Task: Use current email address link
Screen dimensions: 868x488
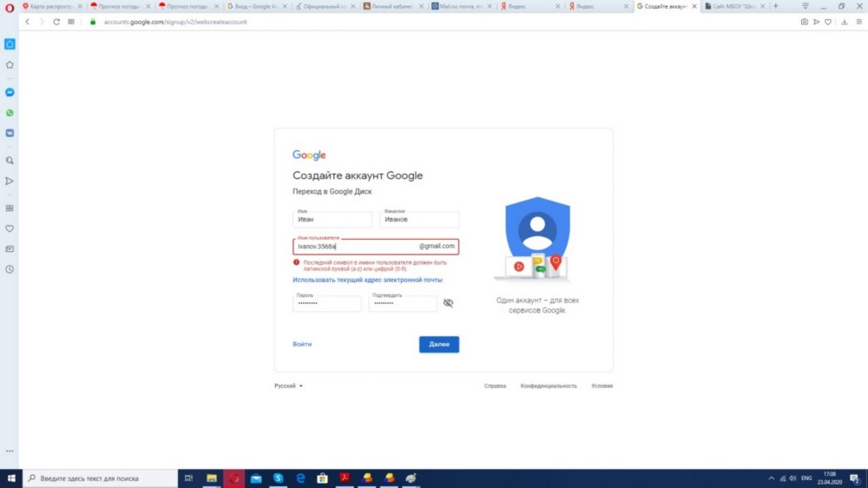Action: 367,280
